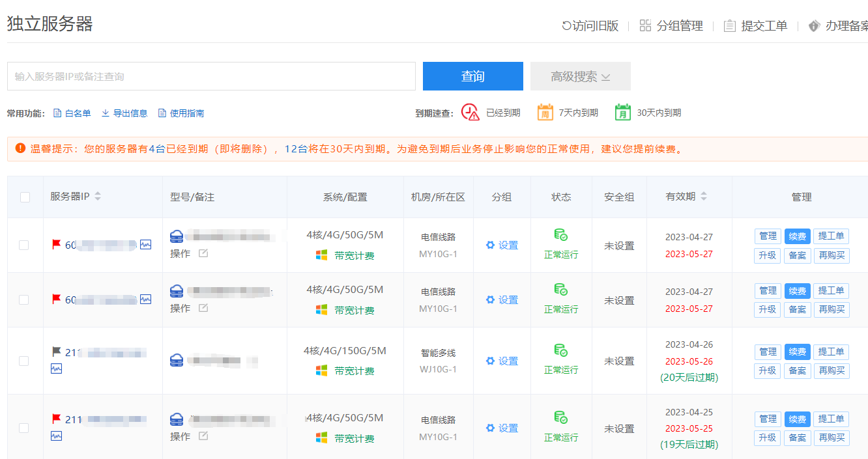Image resolution: width=868 pixels, height=459 pixels.
Task: Toggle the select-all checkbox in table header
Action: click(x=25, y=197)
